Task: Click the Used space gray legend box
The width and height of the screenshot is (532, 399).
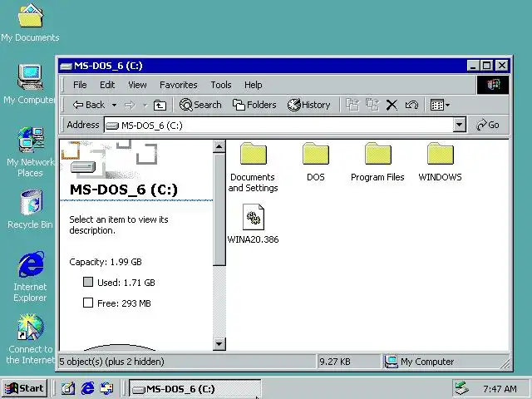Action: click(x=88, y=282)
